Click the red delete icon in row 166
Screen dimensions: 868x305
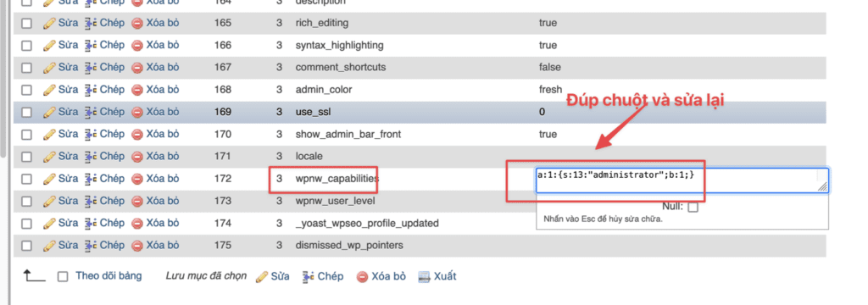pos(137,46)
